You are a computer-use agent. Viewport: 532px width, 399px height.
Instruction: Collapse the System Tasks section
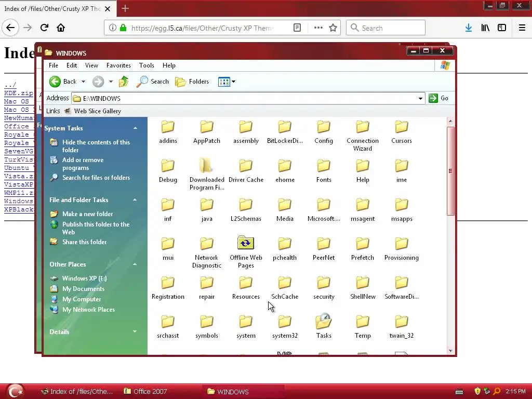[x=136, y=128]
